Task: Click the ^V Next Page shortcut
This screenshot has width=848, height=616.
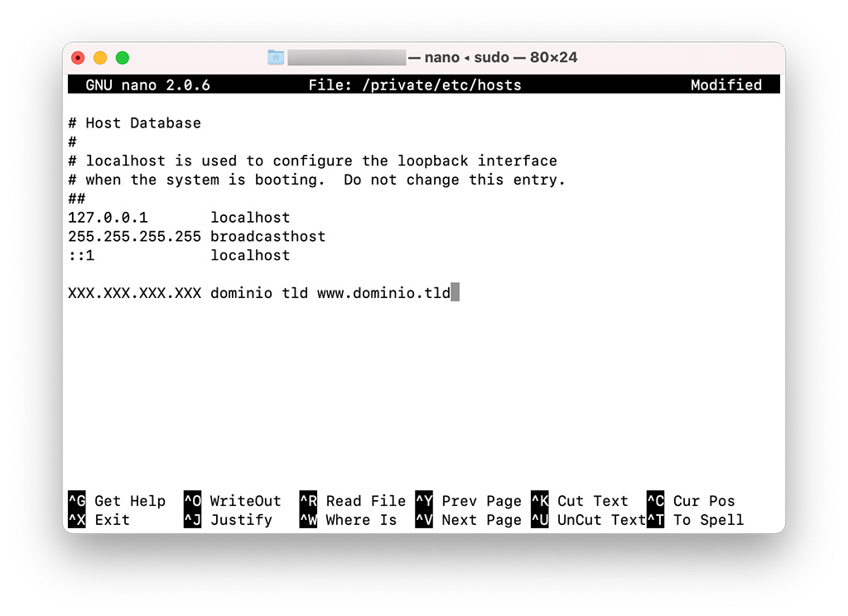Action: click(469, 520)
